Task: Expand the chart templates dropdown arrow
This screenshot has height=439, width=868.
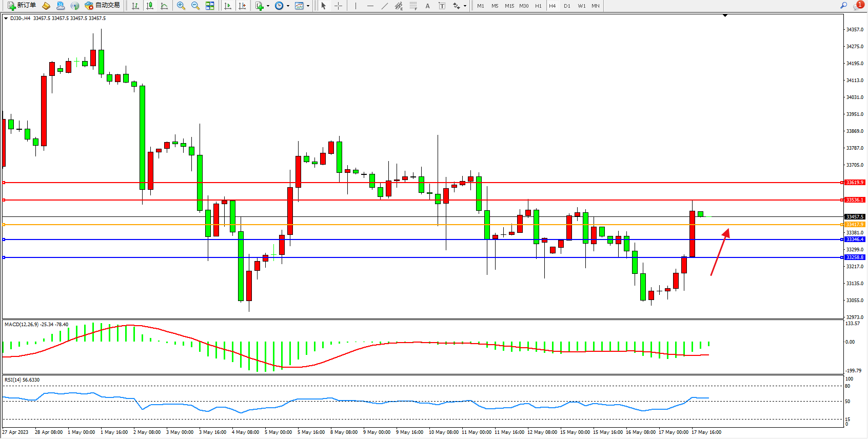Action: 308,6
